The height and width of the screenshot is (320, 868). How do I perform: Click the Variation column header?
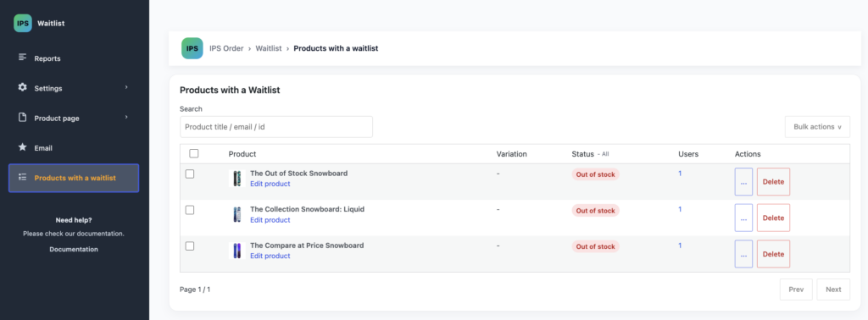tap(511, 154)
